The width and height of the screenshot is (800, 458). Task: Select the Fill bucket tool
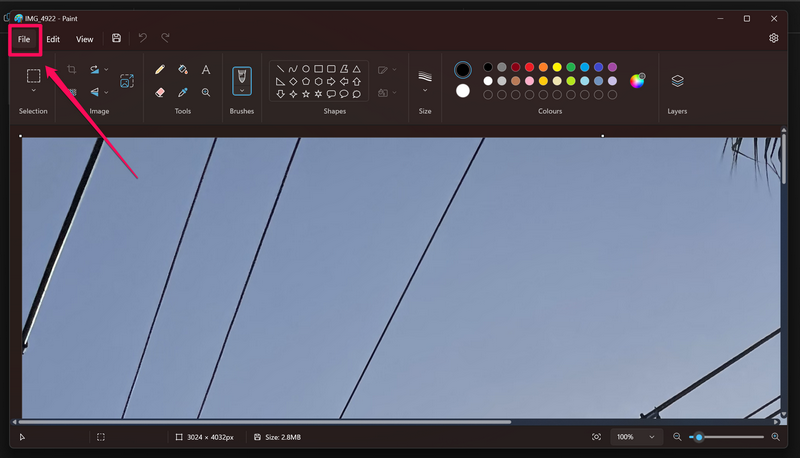pyautogui.click(x=183, y=70)
